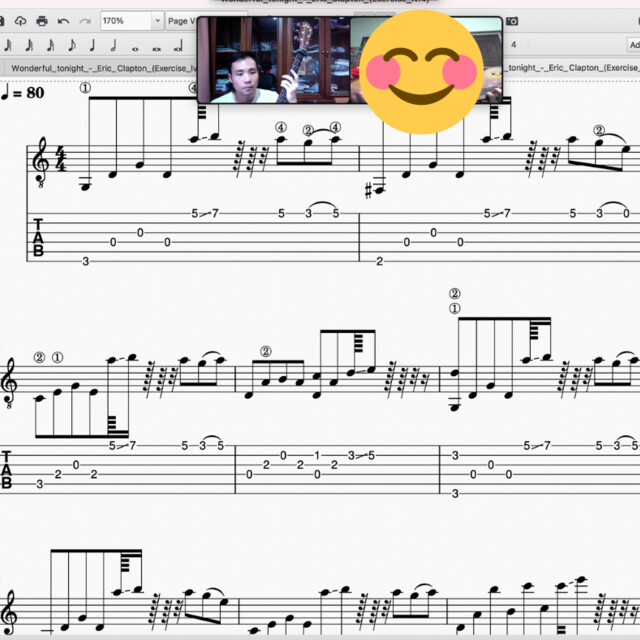Viewport: 640px width, 640px height.
Task: Select fret 2 on lowest string, measure two
Action: [379, 261]
